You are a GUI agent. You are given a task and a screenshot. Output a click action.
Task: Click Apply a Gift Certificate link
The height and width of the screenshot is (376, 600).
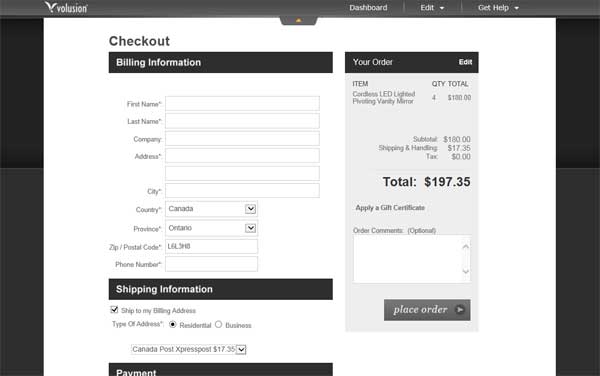(390, 208)
